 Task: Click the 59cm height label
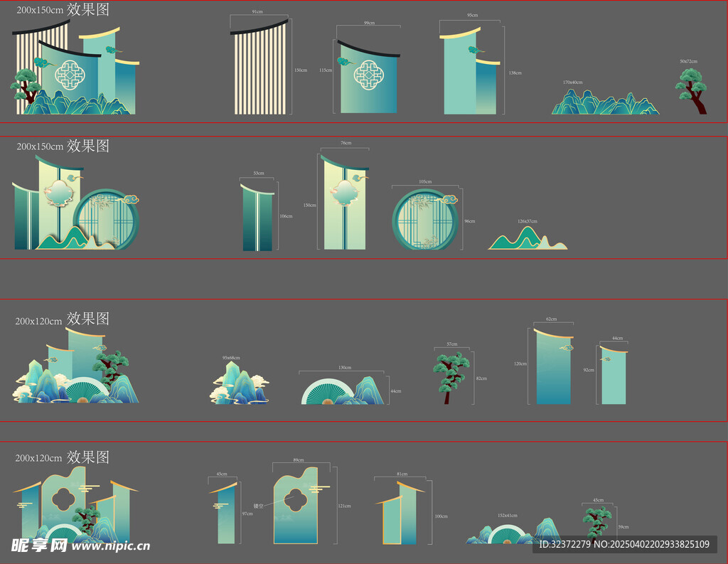(623, 527)
